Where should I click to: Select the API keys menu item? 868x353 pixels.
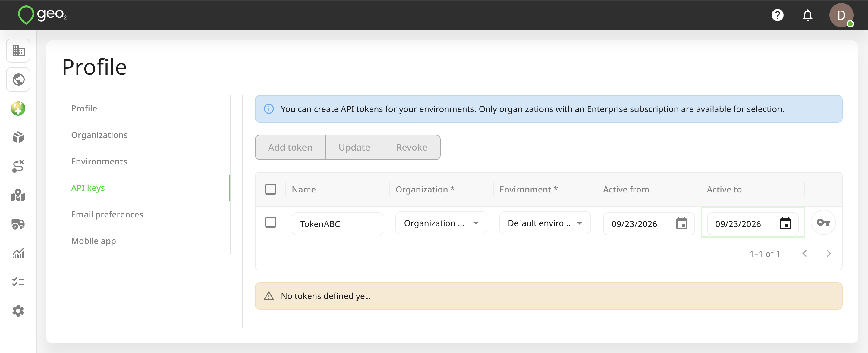tap(88, 188)
